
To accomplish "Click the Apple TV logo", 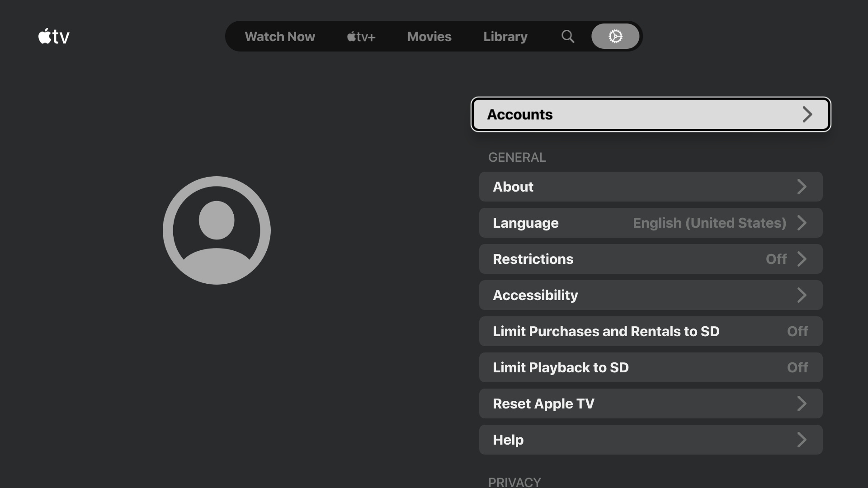I will point(54,36).
